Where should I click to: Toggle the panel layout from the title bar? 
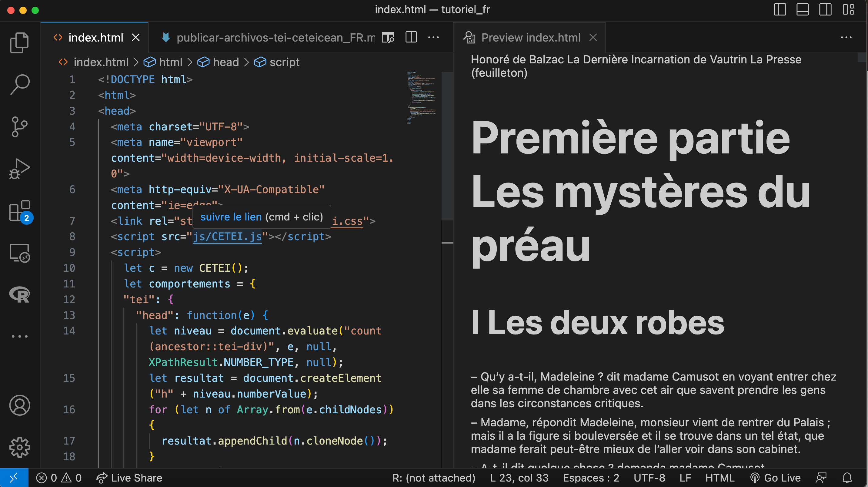point(802,10)
